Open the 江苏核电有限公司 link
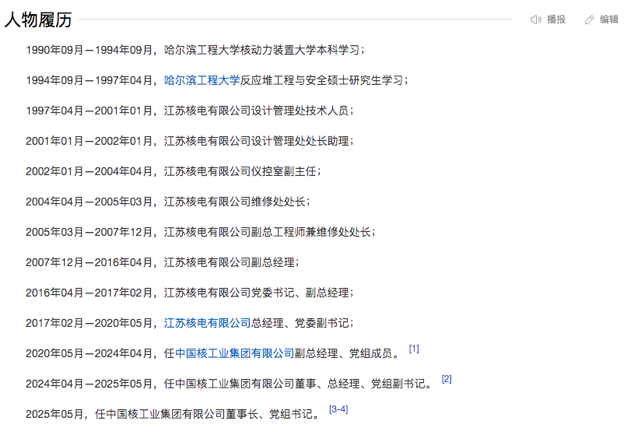 click(207, 323)
